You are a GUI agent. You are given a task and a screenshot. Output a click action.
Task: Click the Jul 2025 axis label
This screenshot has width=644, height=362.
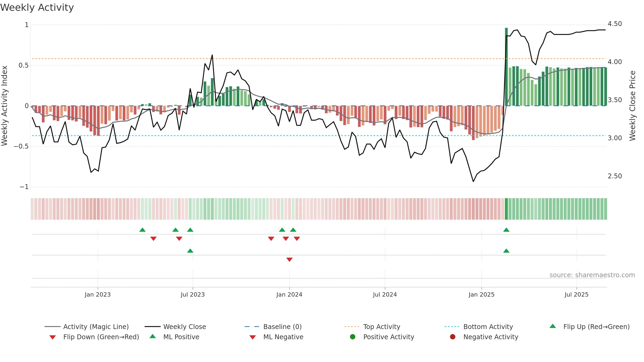pos(576,294)
